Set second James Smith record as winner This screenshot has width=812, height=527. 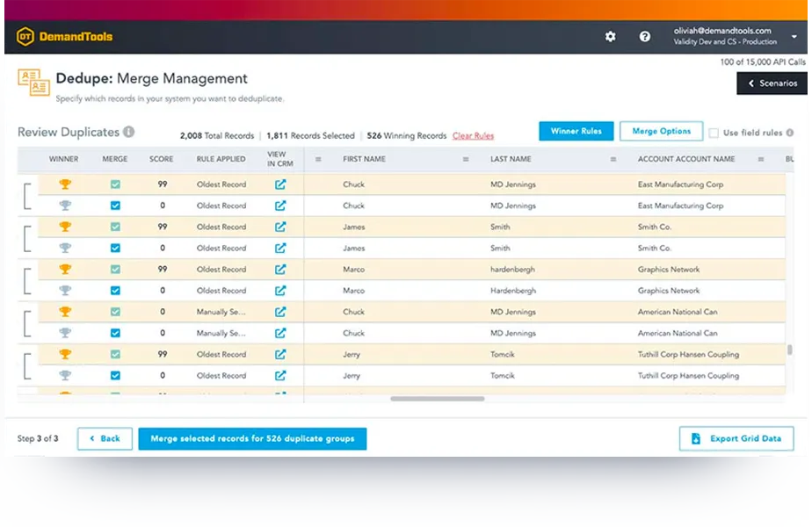65,248
